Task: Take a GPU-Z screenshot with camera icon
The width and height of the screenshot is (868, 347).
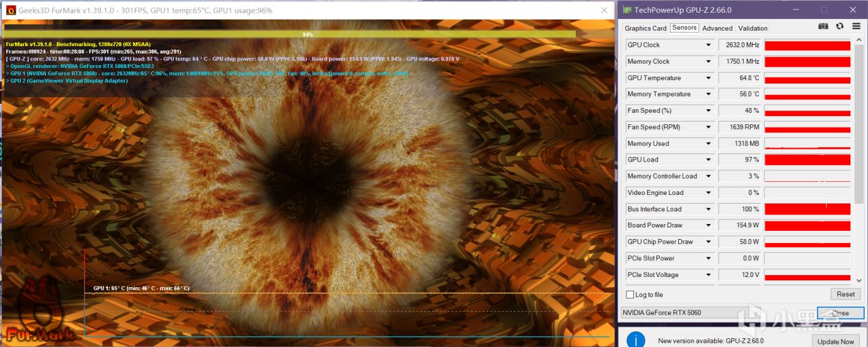Action: [x=823, y=26]
